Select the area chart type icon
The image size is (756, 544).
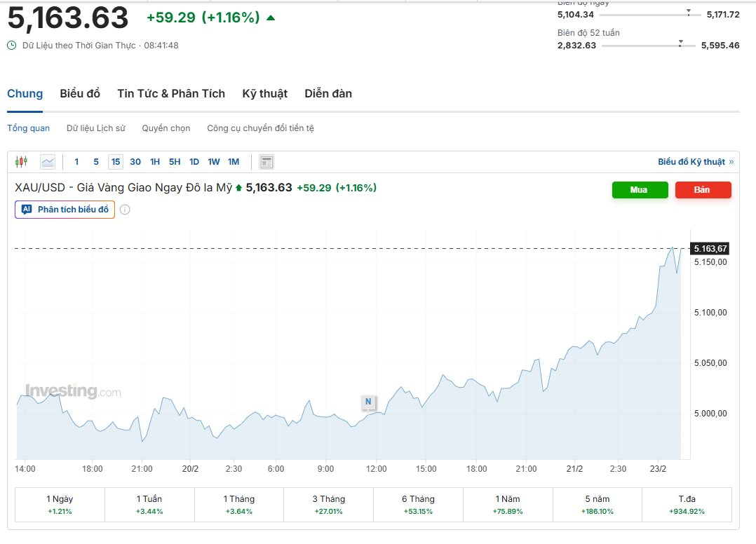48,162
